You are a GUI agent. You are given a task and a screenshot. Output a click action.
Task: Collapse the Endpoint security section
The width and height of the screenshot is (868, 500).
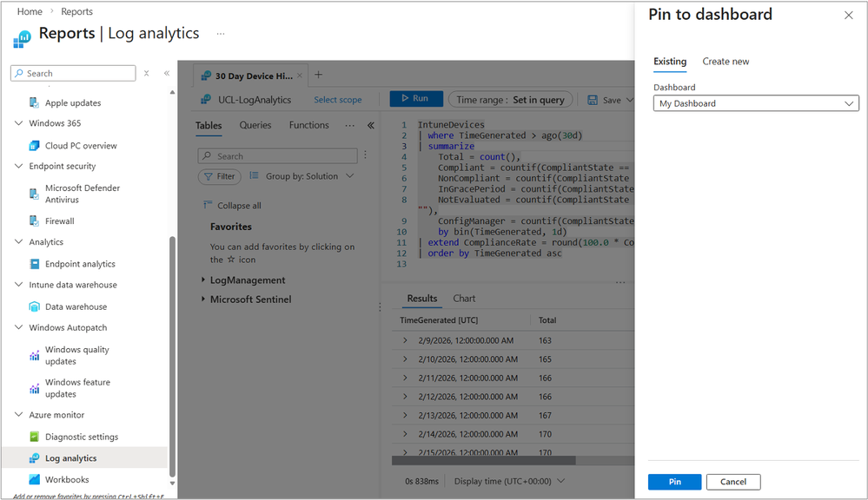pos(19,166)
